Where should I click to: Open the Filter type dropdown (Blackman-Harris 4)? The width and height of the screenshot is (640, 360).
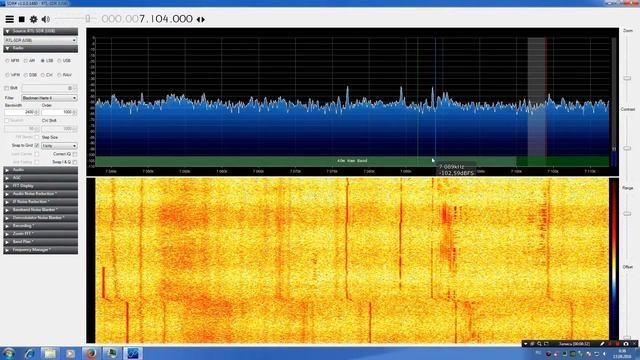tap(49, 98)
